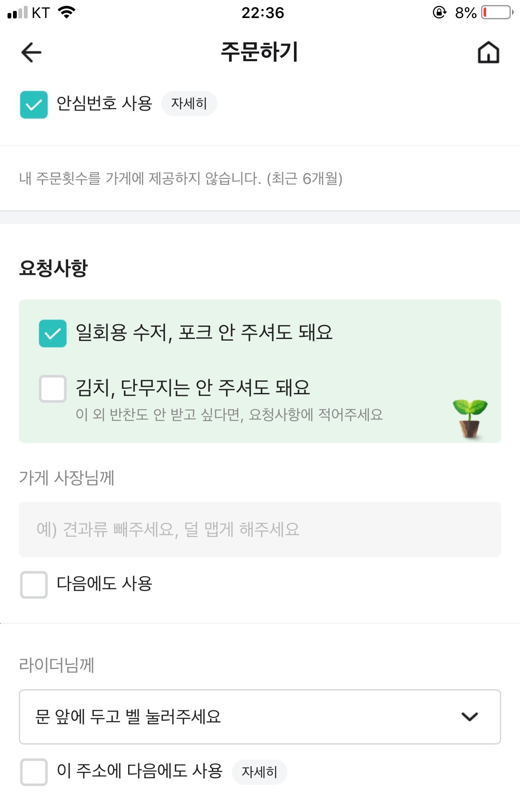Tap the 주문하기 page title
Viewport: 520px width, 812px height.
[260, 52]
